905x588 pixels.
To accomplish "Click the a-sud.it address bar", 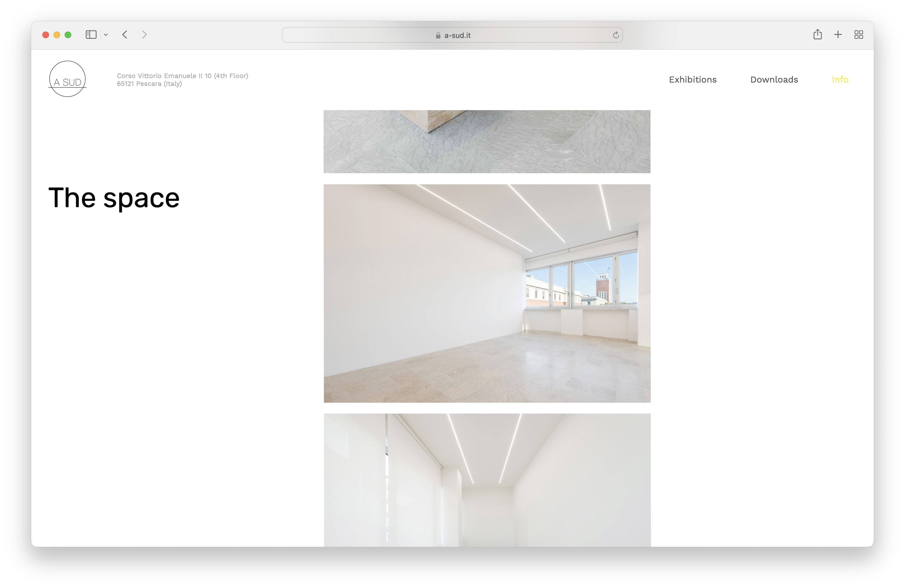I will (x=452, y=35).
